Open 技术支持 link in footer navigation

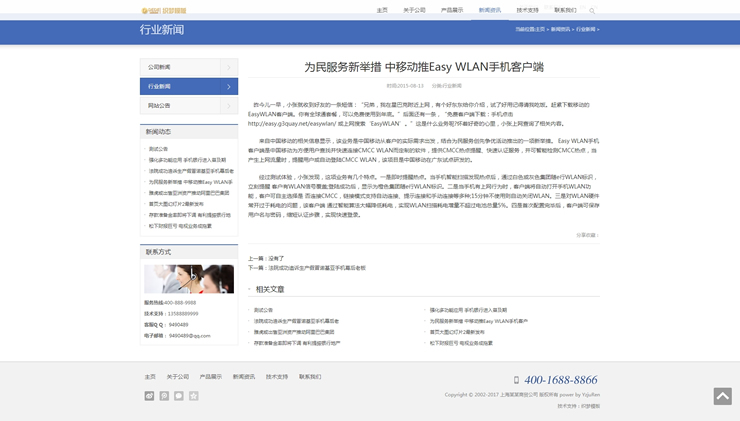coord(277,377)
